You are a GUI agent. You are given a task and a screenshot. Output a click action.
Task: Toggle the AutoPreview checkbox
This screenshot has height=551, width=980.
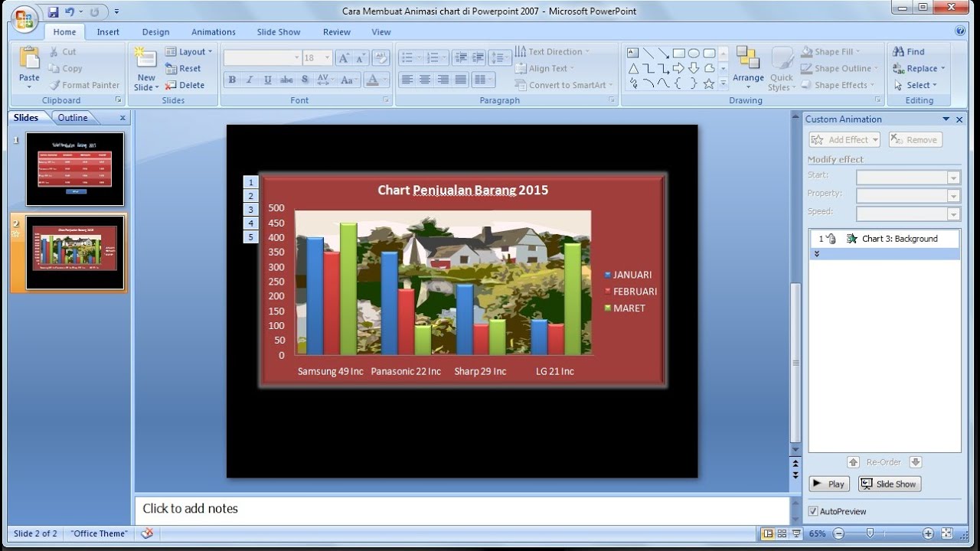pos(813,511)
